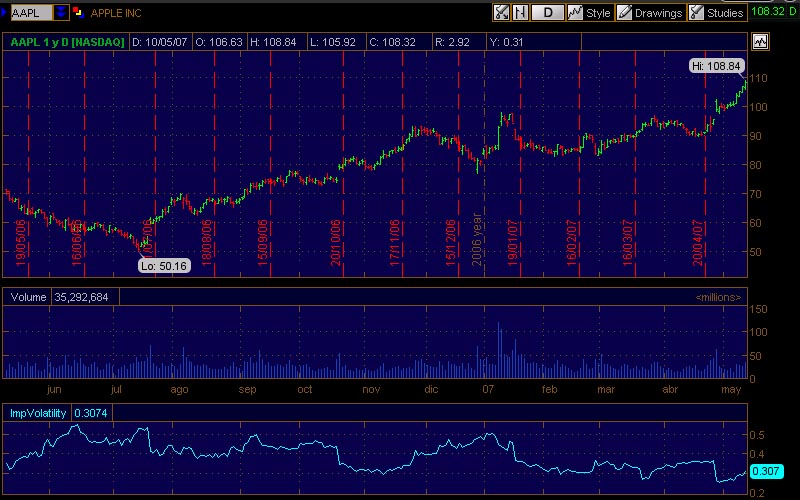
Task: Open the symbol dropdown arrows next to AAPL
Action: pyautogui.click(x=61, y=12)
